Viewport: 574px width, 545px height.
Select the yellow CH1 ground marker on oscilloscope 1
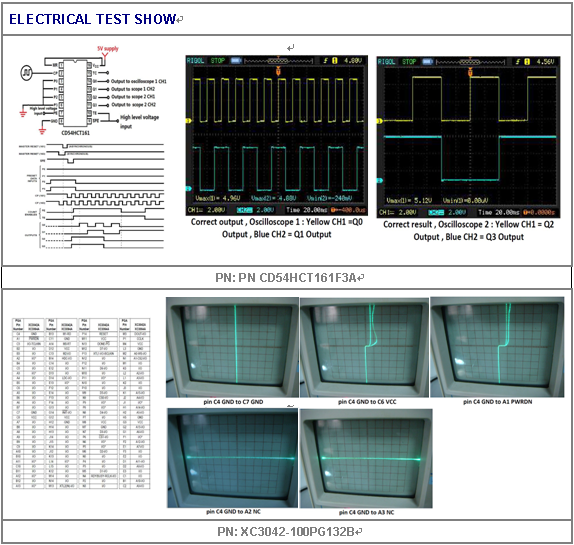tap(189, 121)
